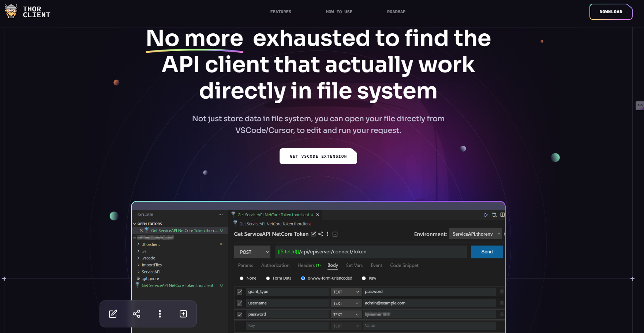The height and width of the screenshot is (333, 644).
Task: Click the edit request name pencil icon
Action: click(x=313, y=234)
